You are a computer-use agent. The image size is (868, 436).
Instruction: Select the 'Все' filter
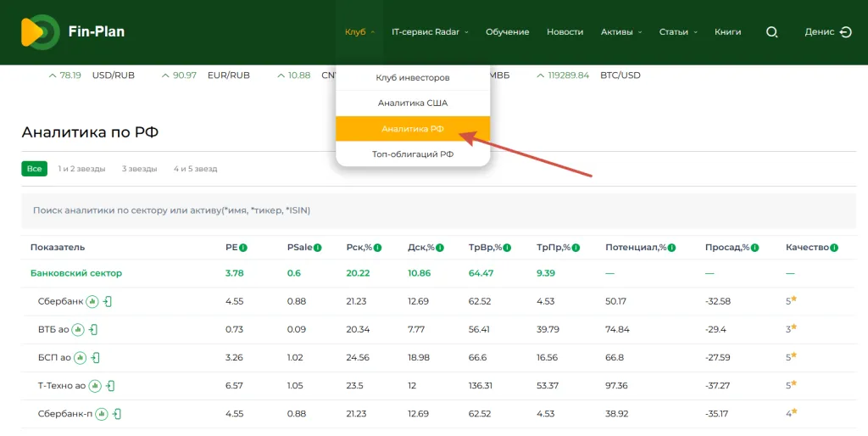pyautogui.click(x=34, y=169)
